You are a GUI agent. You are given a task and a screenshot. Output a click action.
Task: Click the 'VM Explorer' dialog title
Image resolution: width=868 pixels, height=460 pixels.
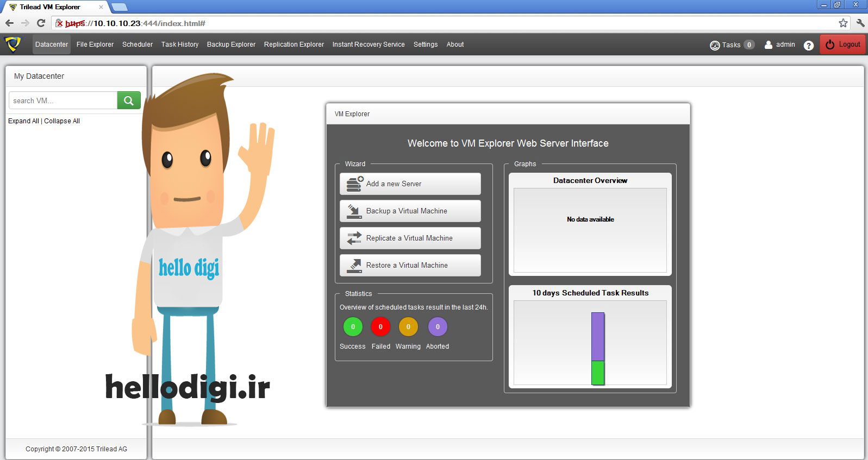(352, 114)
